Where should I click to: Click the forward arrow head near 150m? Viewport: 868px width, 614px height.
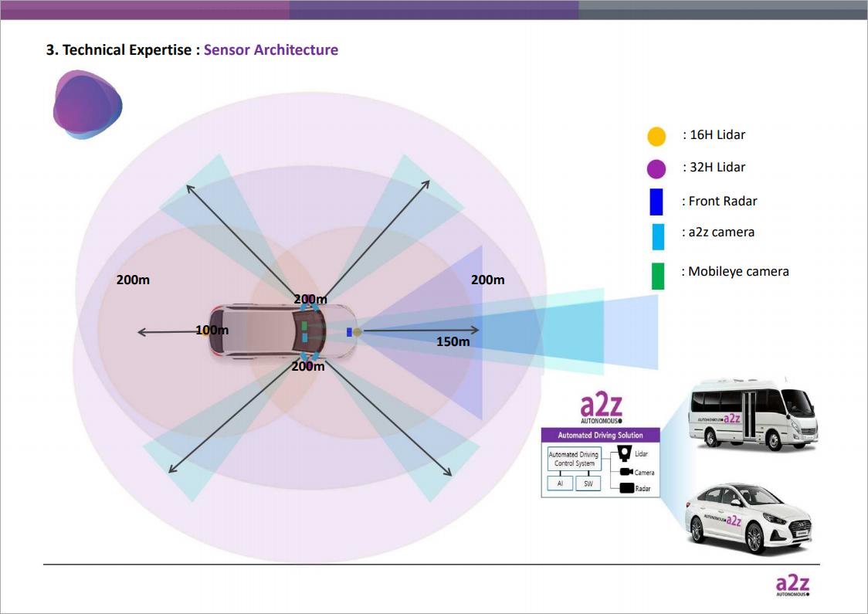[x=475, y=331]
